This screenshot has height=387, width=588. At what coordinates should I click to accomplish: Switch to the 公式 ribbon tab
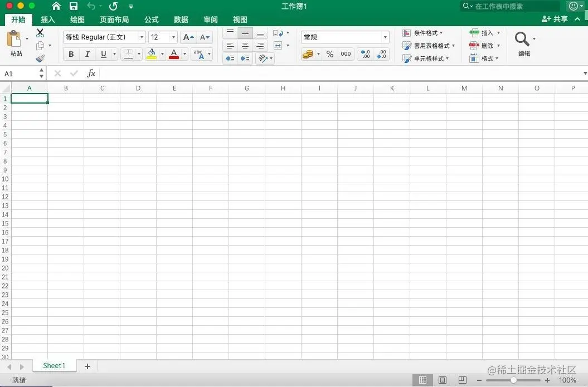(151, 19)
